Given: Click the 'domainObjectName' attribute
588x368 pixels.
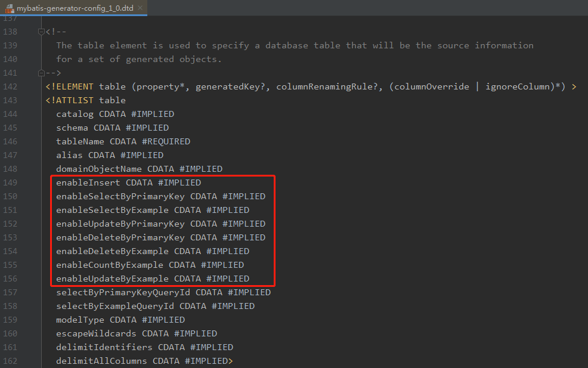Looking at the screenshot, I should click(99, 169).
